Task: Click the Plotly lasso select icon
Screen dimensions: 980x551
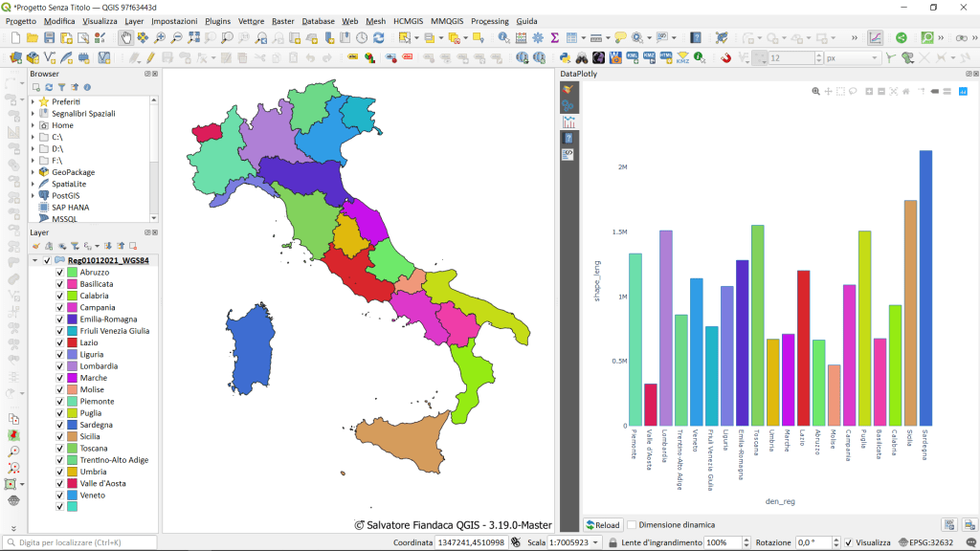Action: point(853,91)
